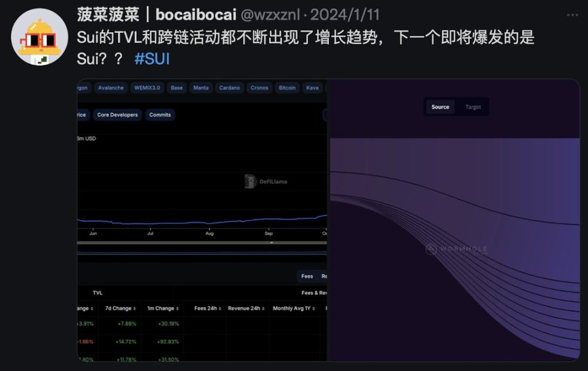Click the Aug label on the chart axis
588x371 pixels.
210,234
